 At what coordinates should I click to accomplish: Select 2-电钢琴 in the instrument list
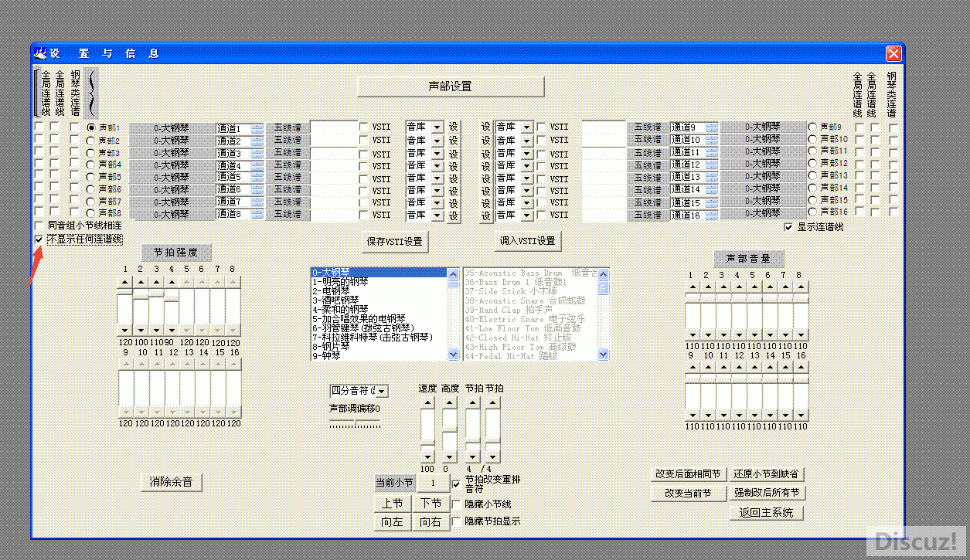(x=379, y=291)
